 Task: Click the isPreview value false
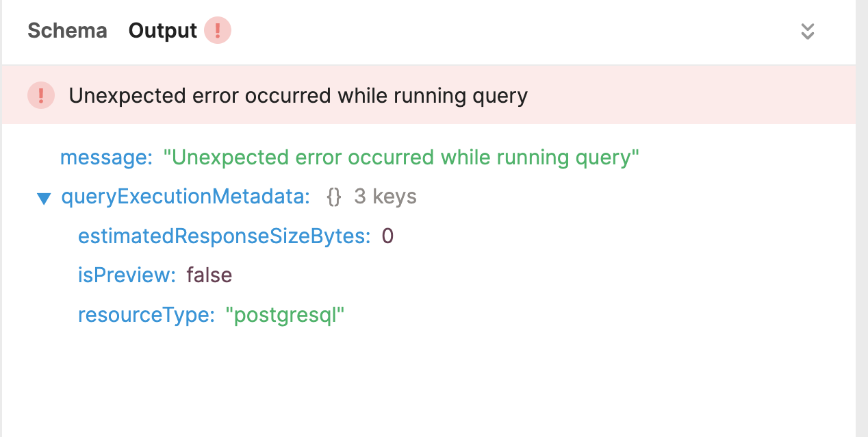click(209, 275)
